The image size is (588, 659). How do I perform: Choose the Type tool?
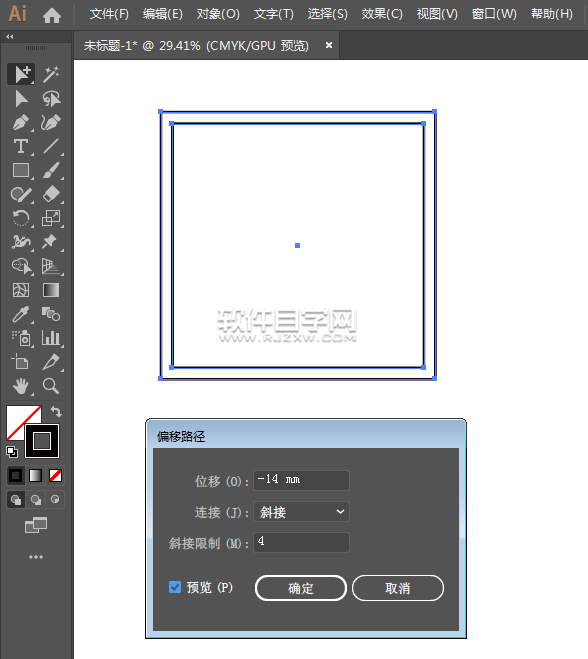point(21,146)
